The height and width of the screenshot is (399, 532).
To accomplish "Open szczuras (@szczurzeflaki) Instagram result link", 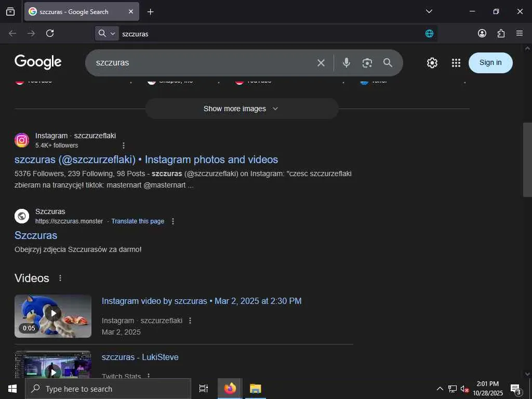I will pos(146,159).
